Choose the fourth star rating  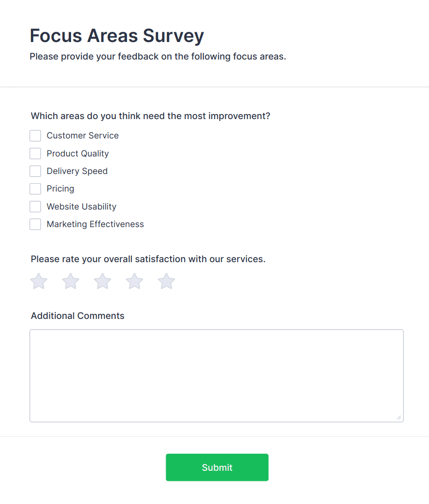coord(135,281)
